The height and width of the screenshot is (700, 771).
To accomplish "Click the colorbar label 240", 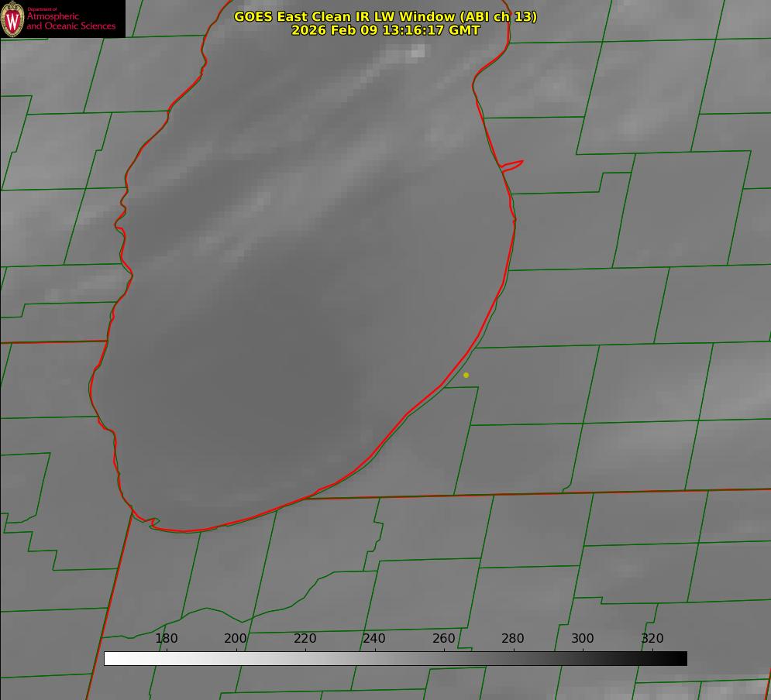I will click(374, 638).
